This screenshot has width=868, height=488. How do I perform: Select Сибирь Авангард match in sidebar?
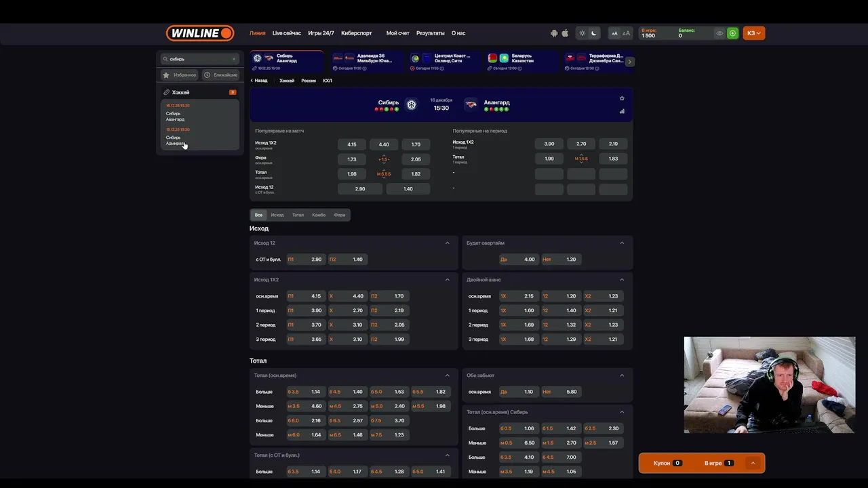pos(199,113)
